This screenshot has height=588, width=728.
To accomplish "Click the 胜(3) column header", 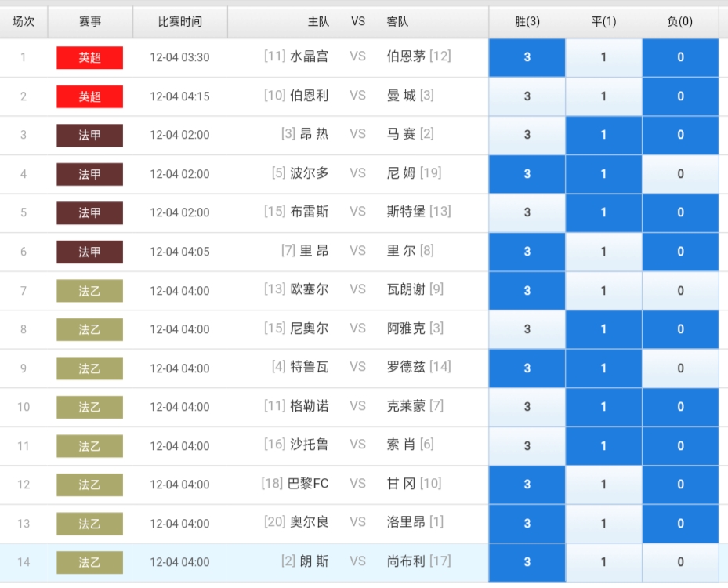I will (x=527, y=22).
